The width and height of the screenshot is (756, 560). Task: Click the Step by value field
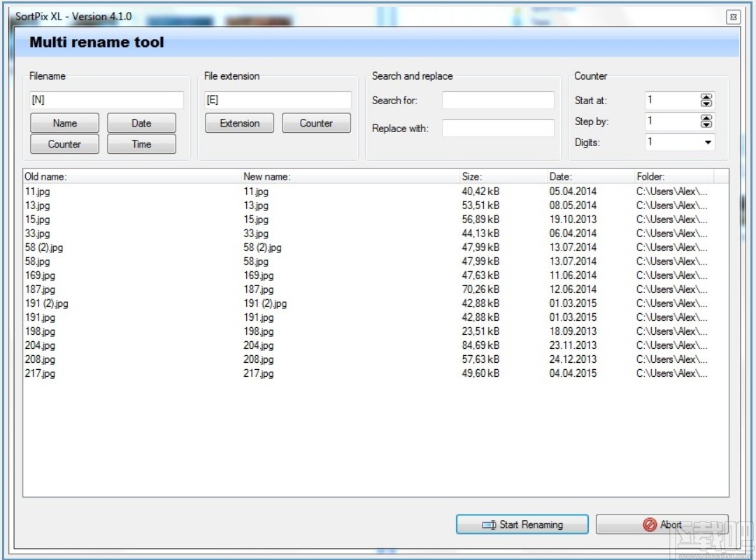pyautogui.click(x=672, y=121)
